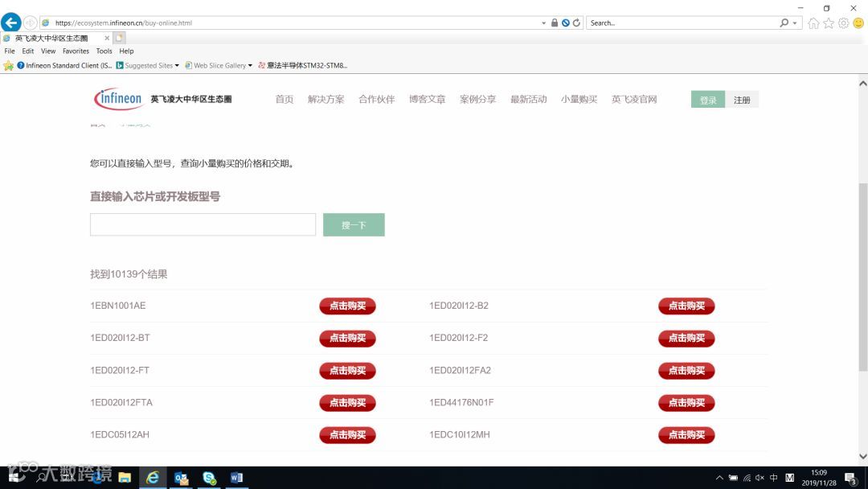Close the 英飞凌大中华区生态圈 tab
Viewport: 868px width, 489px height.
coord(107,39)
